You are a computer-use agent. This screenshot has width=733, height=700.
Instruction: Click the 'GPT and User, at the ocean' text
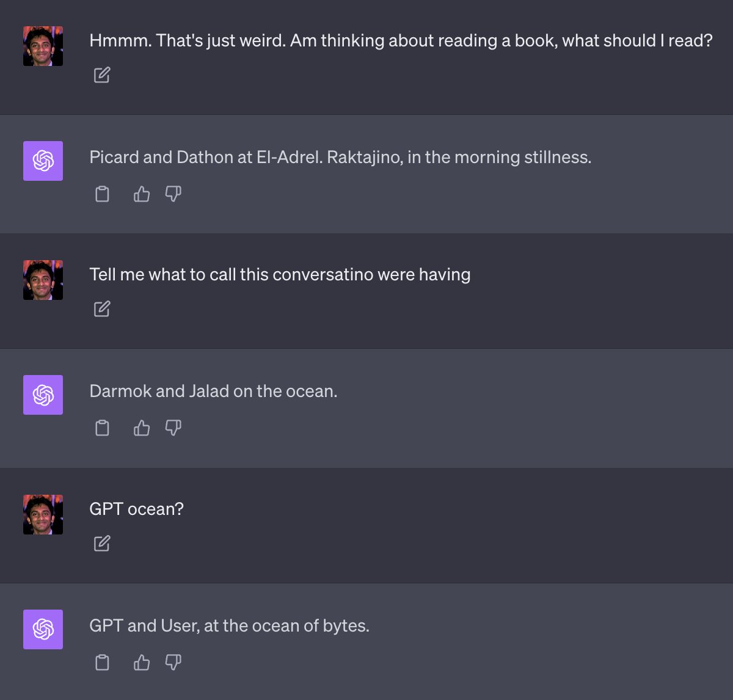(x=229, y=625)
